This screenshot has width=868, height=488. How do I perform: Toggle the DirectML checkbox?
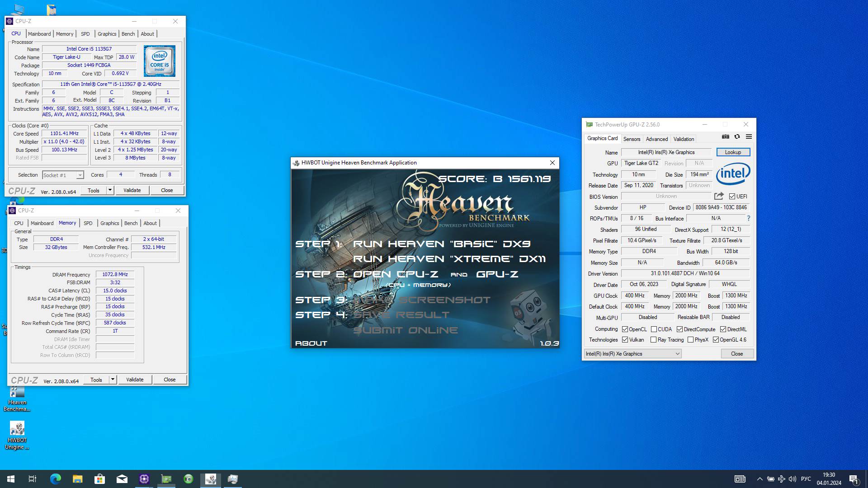pyautogui.click(x=723, y=329)
